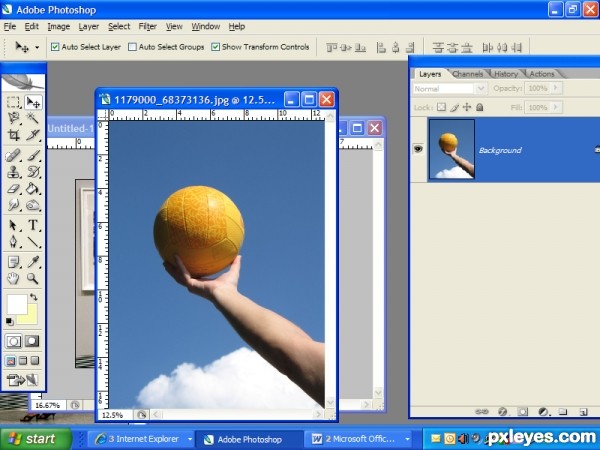Screen dimensions: 600x450
Task: Toggle Lock transparent pixels
Action: 442,107
